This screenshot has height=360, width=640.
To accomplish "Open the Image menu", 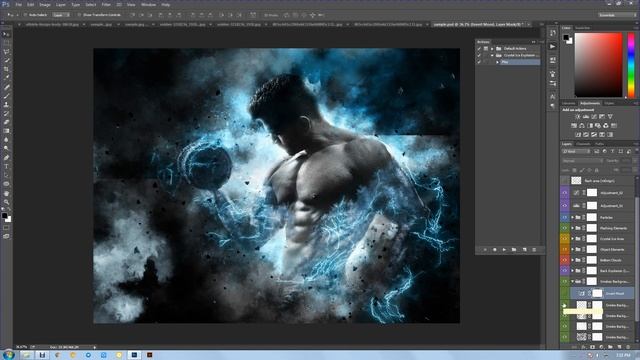I will click(x=45, y=5).
